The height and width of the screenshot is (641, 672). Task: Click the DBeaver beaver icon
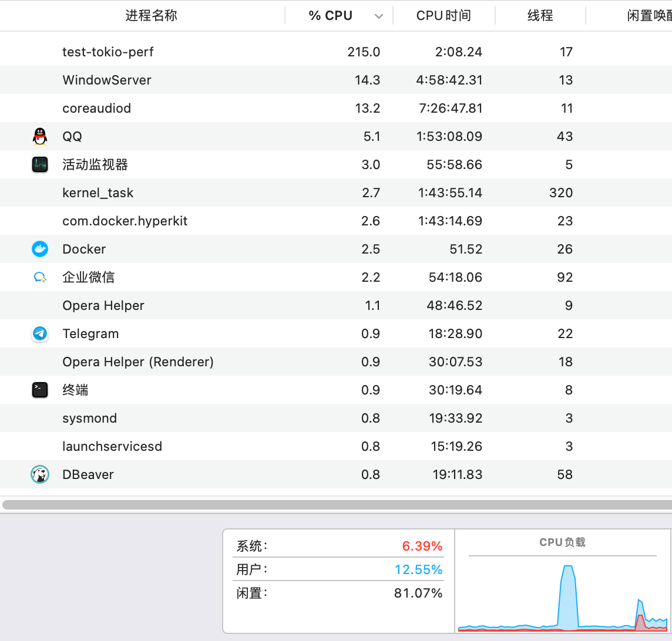(40, 474)
